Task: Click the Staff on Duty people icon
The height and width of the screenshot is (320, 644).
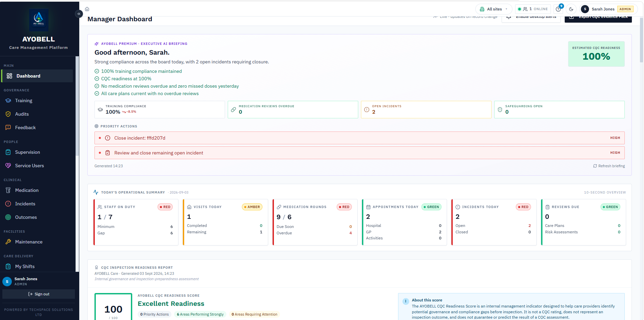Action: coord(100,207)
